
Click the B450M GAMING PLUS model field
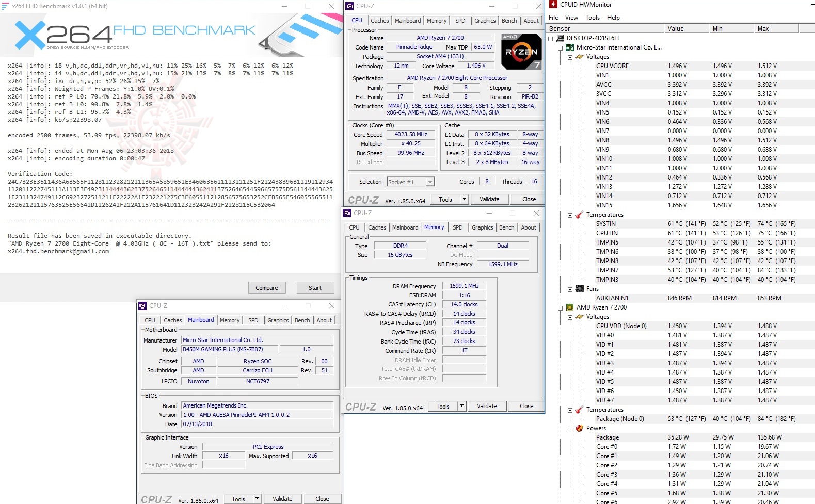click(229, 349)
